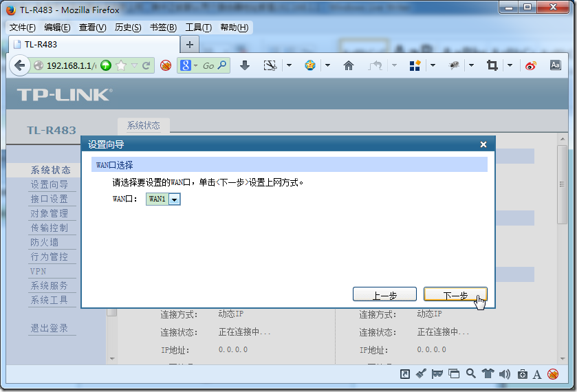The width and height of the screenshot is (577, 392).
Task: Expand dropdown next to scissors tool
Action: point(290,65)
